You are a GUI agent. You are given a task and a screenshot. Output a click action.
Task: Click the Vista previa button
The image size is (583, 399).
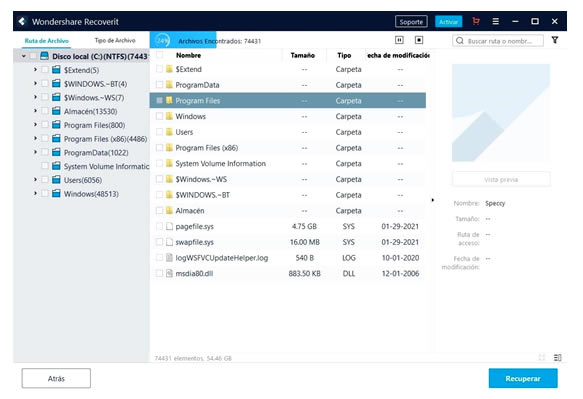click(501, 179)
